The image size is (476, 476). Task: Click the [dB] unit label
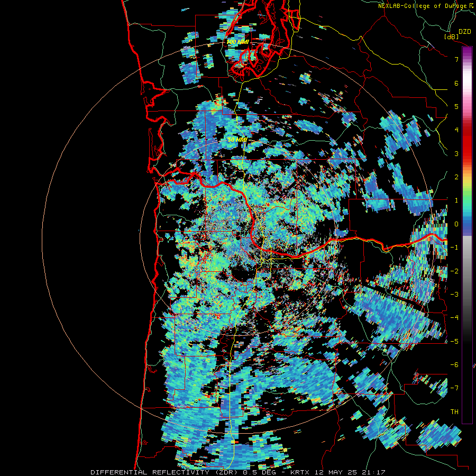pos(452,37)
